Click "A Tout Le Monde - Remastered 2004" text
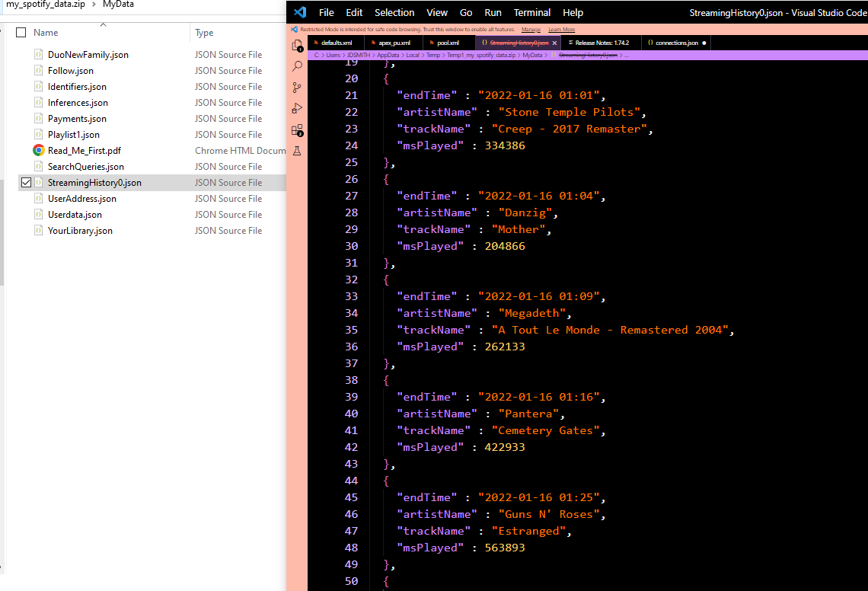868x591 pixels. pos(610,330)
